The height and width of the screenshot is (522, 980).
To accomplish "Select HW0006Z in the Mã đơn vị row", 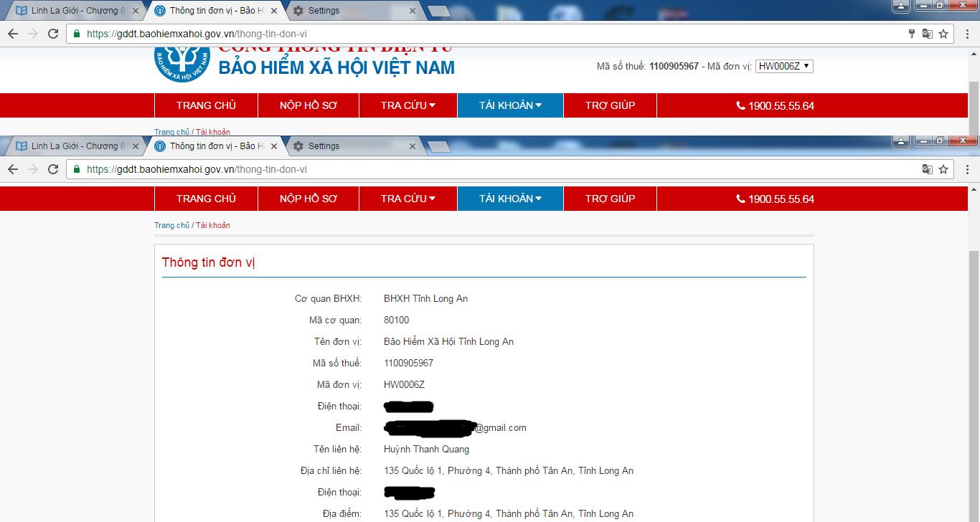I will click(x=405, y=384).
